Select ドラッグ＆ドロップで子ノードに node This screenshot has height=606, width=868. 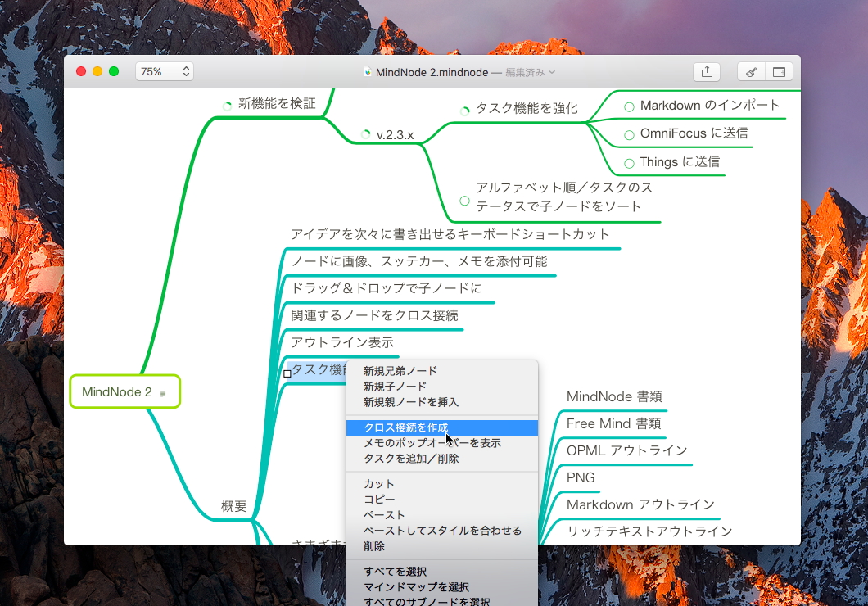point(387,288)
